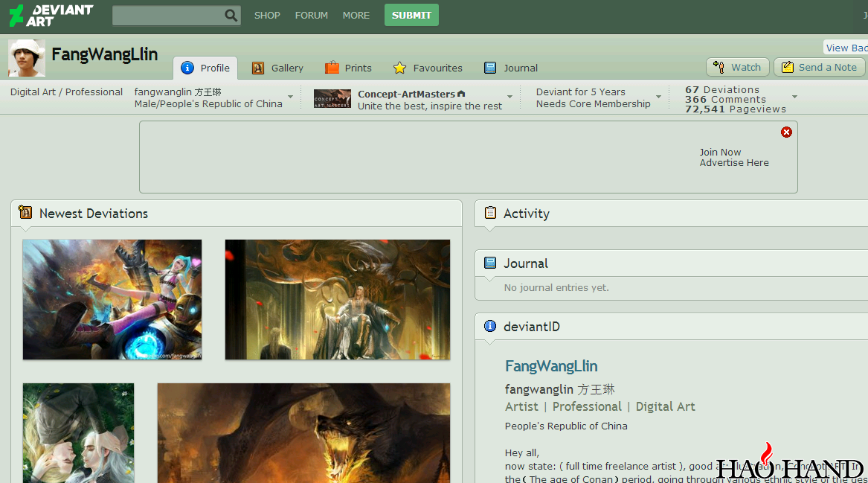Click the Newest Deviations header icon
This screenshot has width=868, height=483.
point(25,212)
